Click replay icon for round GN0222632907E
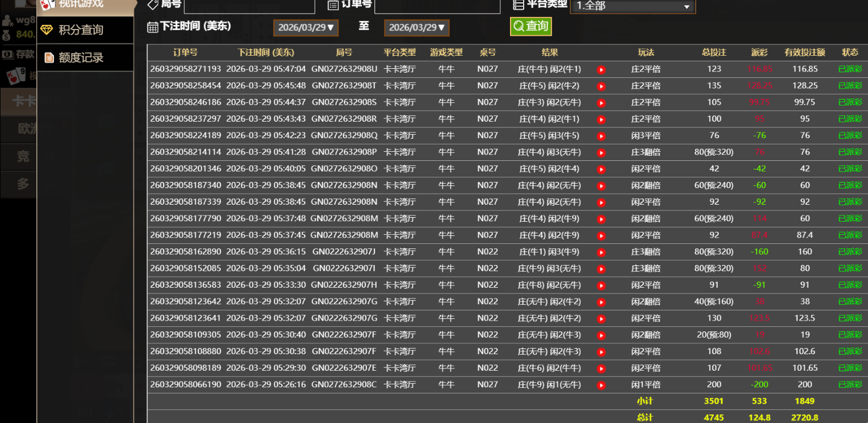The height and width of the screenshot is (423, 868). click(601, 369)
